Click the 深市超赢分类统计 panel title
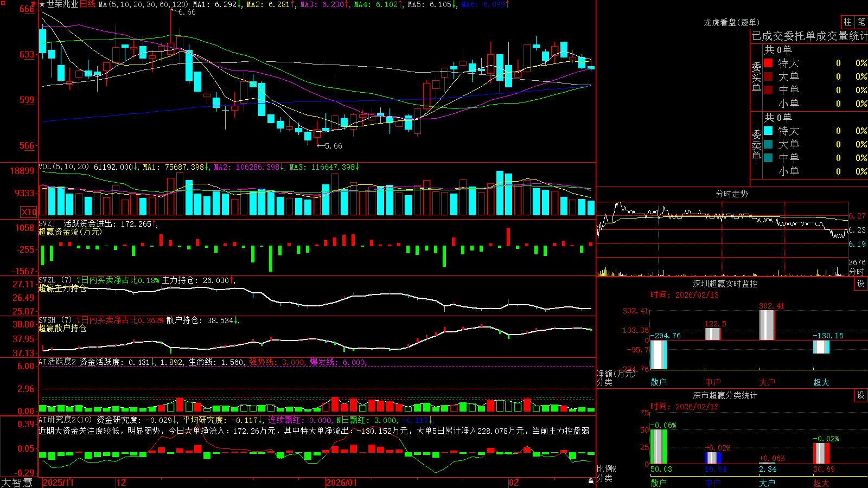868x488 pixels. 725,395
